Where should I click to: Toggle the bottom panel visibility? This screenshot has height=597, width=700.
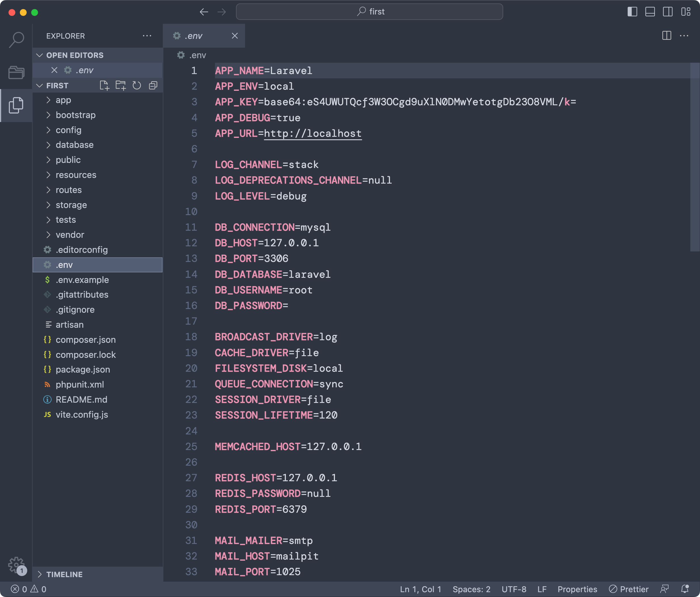pos(650,12)
